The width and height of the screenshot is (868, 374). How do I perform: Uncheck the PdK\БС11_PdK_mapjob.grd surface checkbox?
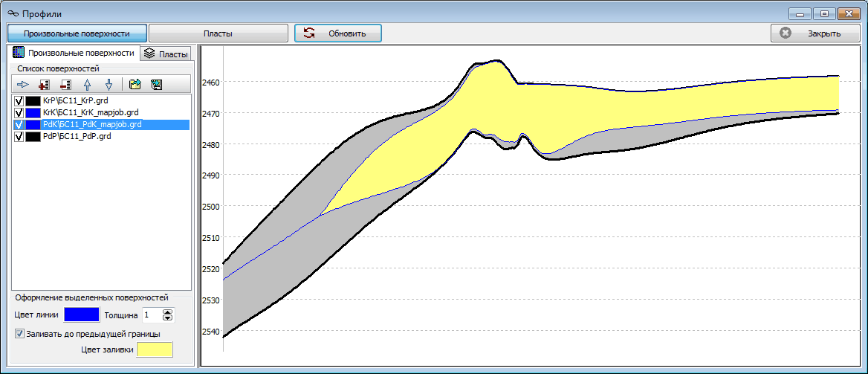pos(19,124)
